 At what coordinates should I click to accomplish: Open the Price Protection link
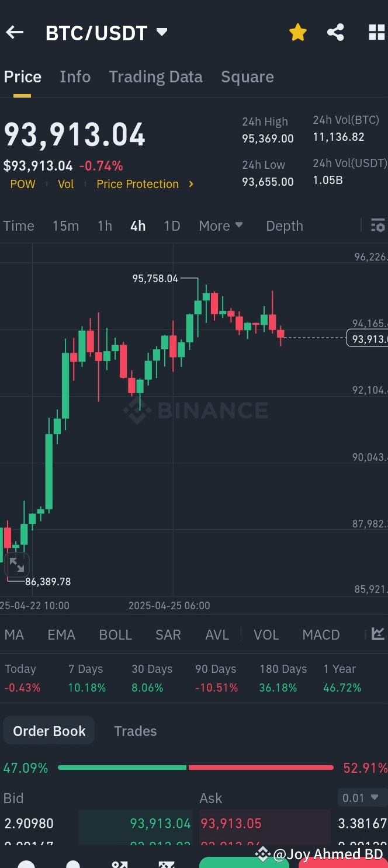(x=137, y=184)
